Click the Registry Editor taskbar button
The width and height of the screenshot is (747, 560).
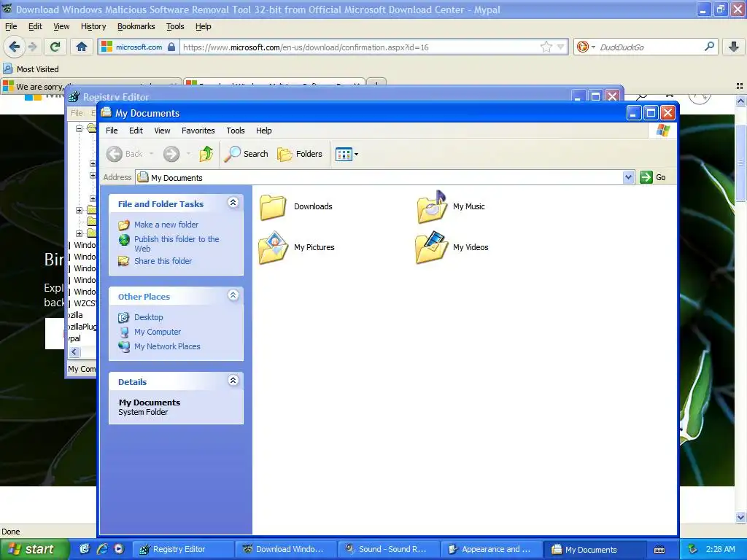tap(183, 549)
